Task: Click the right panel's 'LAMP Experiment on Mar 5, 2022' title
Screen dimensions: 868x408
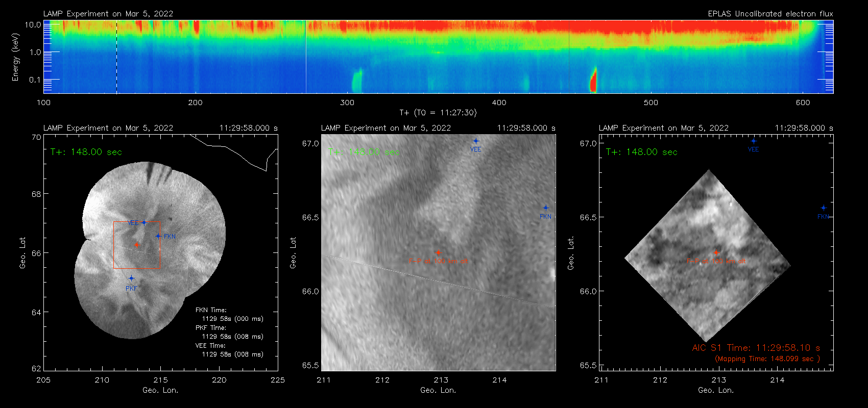Action: click(x=664, y=128)
